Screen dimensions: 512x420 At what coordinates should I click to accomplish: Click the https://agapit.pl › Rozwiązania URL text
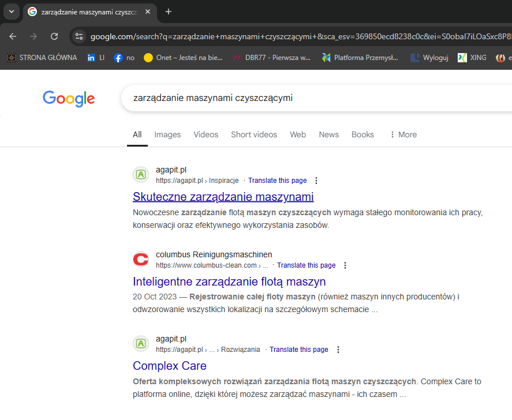208,350
